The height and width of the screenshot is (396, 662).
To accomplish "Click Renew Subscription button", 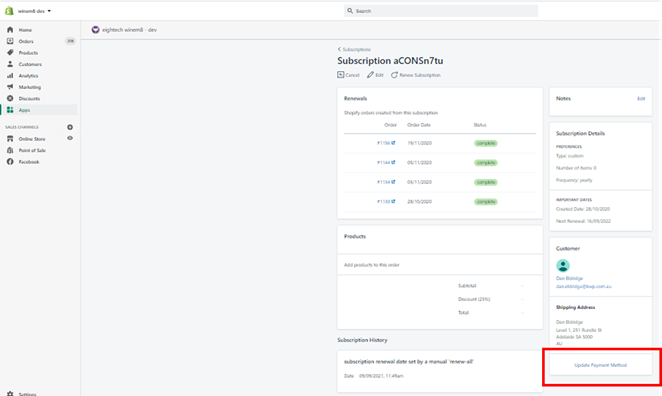I will (x=415, y=75).
